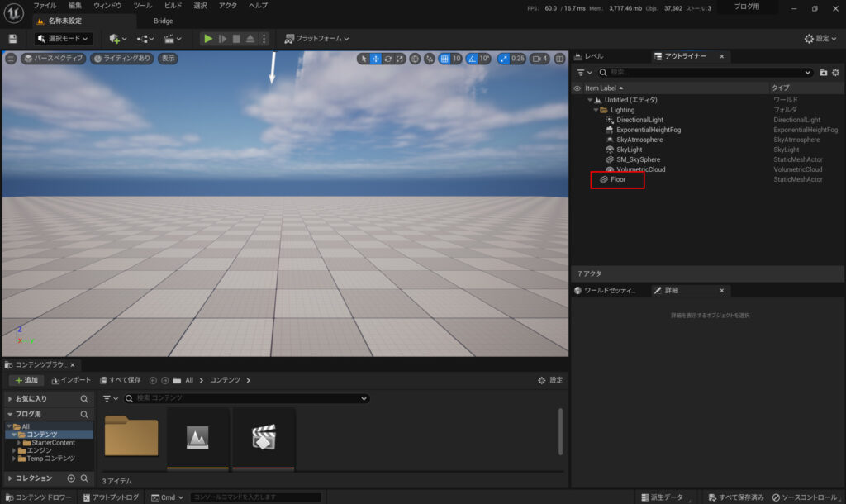Click the console command input field
This screenshot has height=504, width=846.
255,497
